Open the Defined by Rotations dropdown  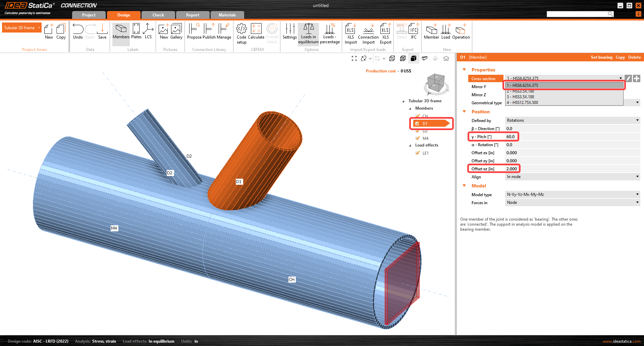coord(572,120)
